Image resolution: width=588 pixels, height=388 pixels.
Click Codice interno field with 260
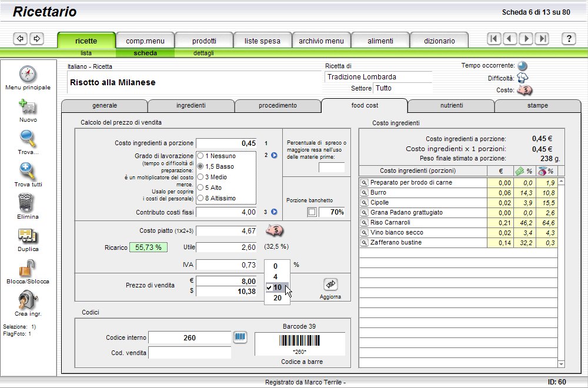(190, 337)
